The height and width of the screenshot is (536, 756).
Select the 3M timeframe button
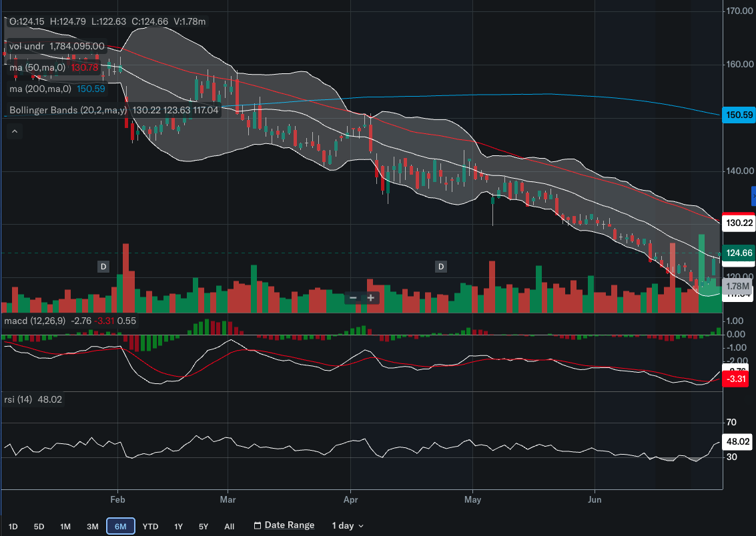pyautogui.click(x=92, y=526)
